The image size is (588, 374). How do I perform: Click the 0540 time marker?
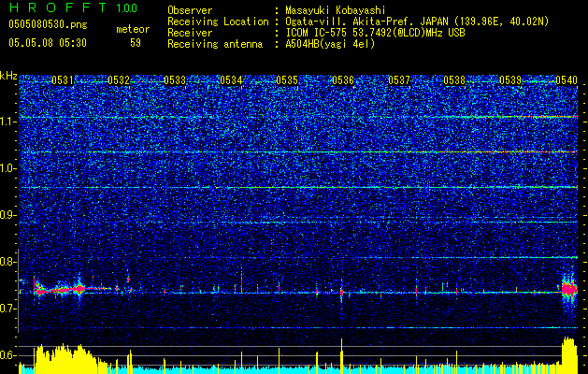566,80
